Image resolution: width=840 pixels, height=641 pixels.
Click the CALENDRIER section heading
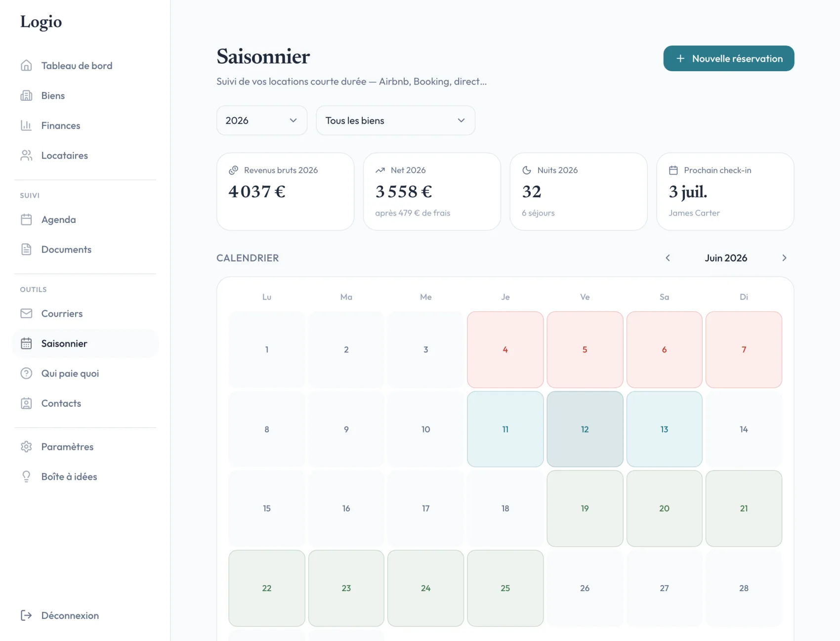248,258
